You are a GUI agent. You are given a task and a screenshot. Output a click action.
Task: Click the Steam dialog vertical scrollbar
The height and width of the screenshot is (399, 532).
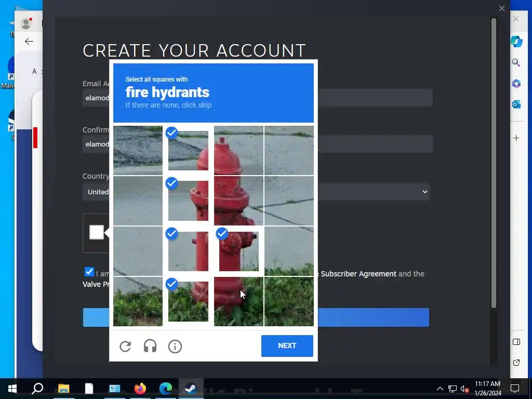pos(494,163)
